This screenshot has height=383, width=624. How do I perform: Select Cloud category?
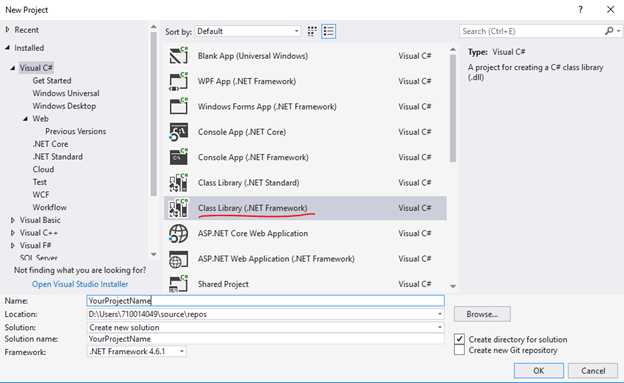click(x=43, y=169)
